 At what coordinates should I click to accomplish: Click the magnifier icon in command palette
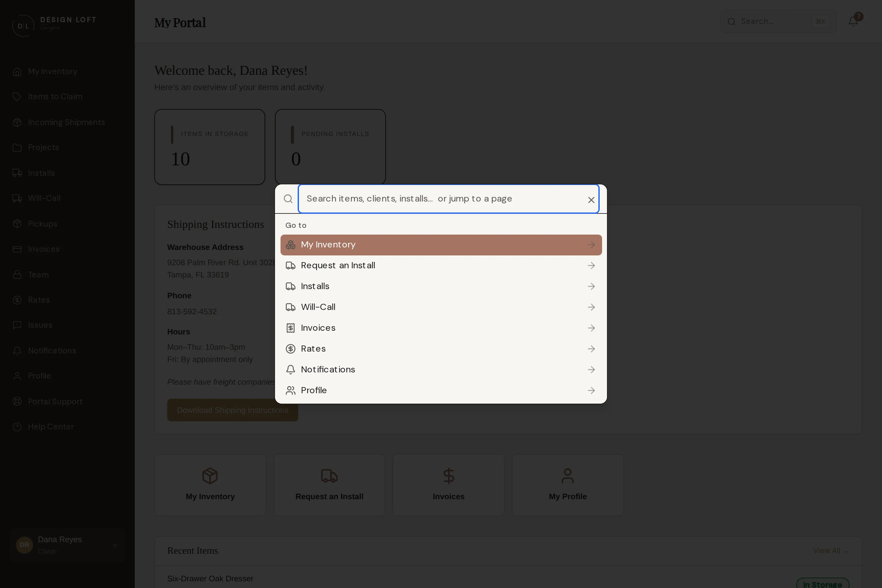click(288, 199)
